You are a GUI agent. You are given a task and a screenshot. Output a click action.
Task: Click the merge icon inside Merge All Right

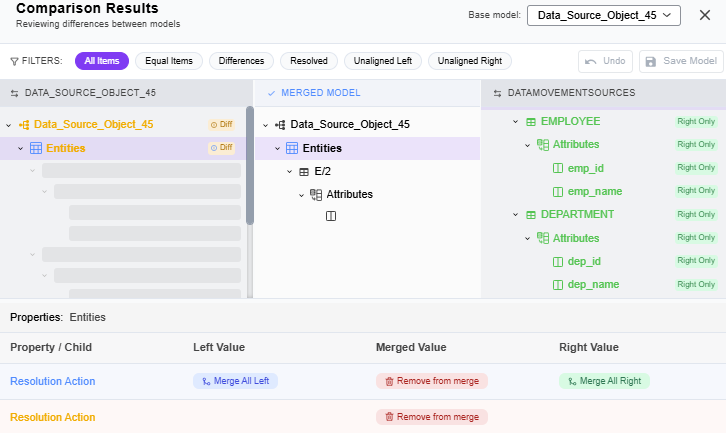572,382
